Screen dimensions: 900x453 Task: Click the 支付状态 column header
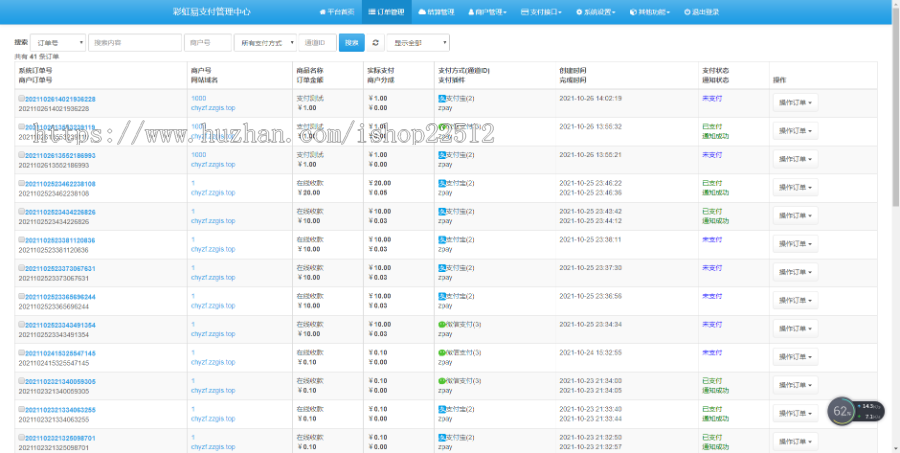[715, 70]
